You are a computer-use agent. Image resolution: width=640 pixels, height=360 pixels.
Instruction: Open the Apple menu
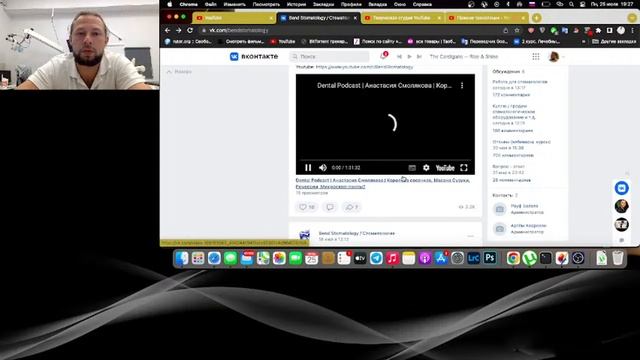169,4
